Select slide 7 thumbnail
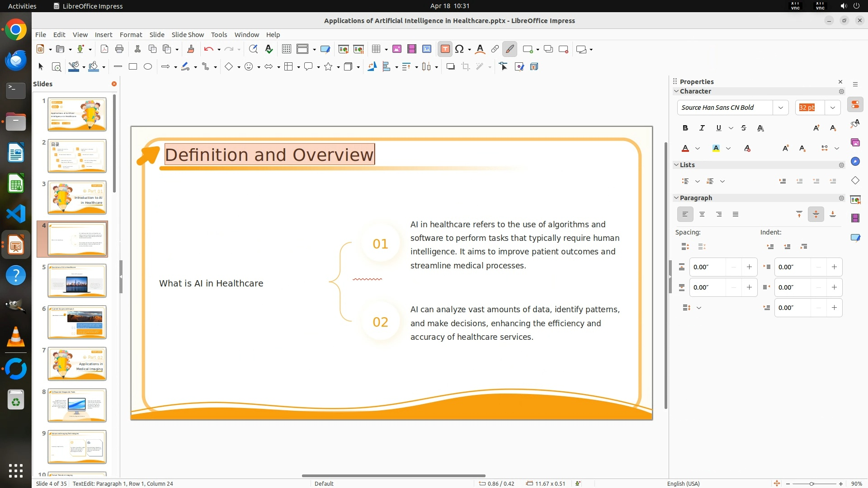Screen dimensions: 868x488 [x=77, y=364]
